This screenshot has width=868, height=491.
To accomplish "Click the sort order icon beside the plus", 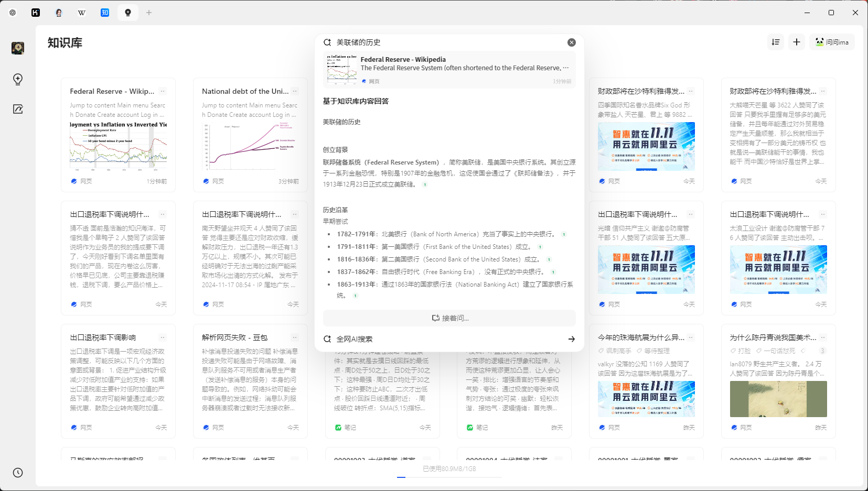I will coord(776,42).
